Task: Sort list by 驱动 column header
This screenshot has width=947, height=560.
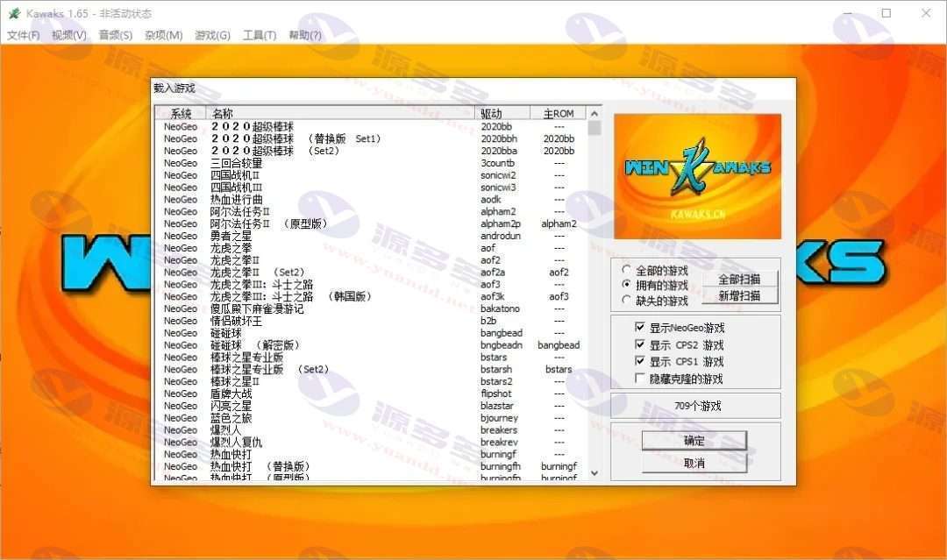Action: (502, 113)
